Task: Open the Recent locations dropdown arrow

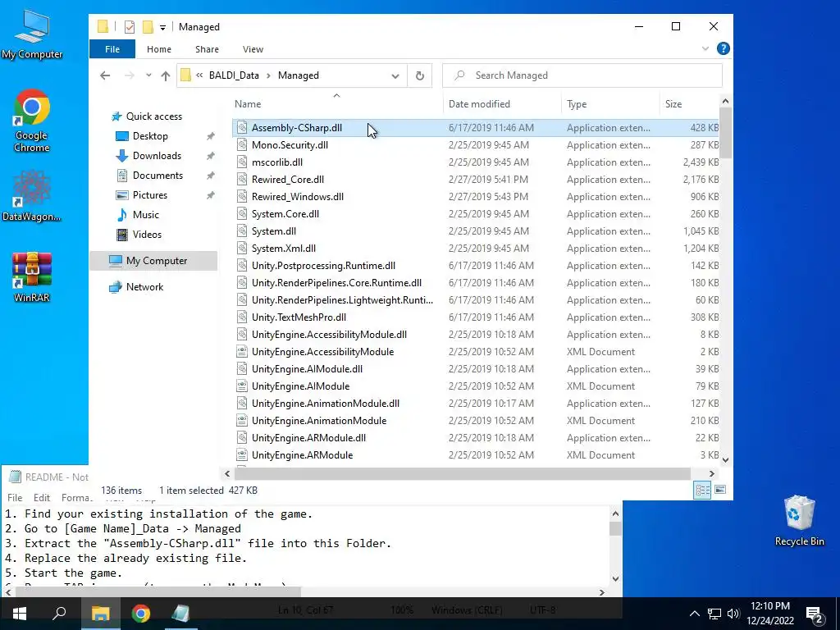Action: 148,75
